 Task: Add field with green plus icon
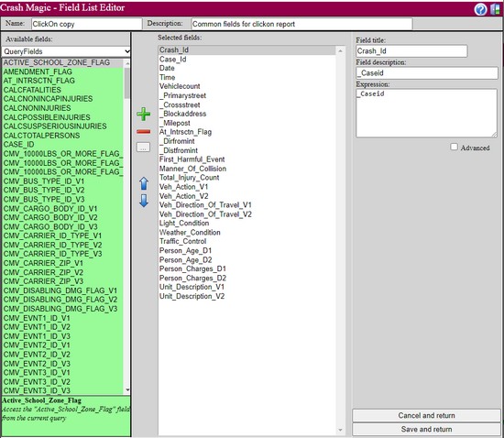[x=143, y=114]
